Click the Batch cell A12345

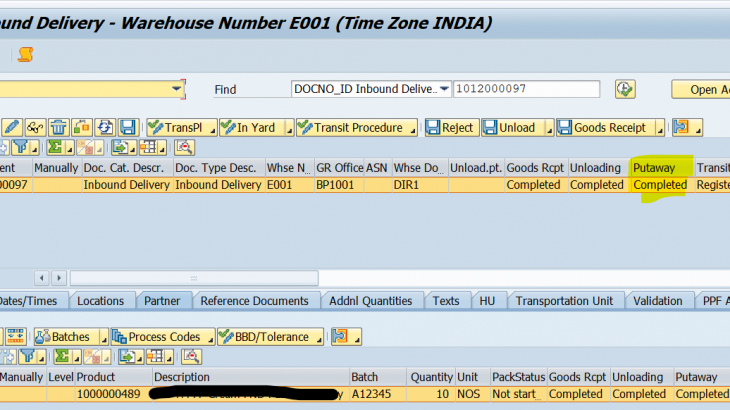378,394
